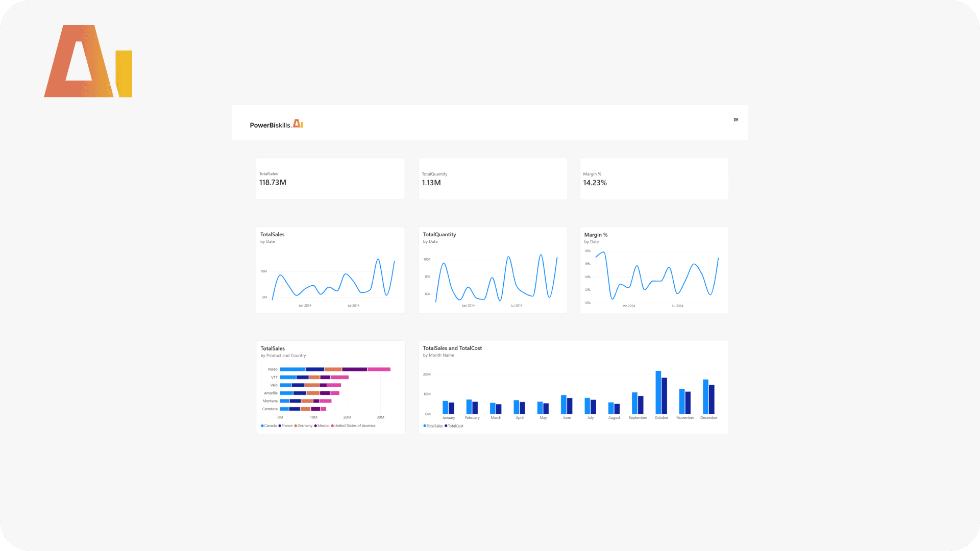Screen dimensions: 980x551
Task: Open the filter settings icon in header
Action: click(736, 120)
